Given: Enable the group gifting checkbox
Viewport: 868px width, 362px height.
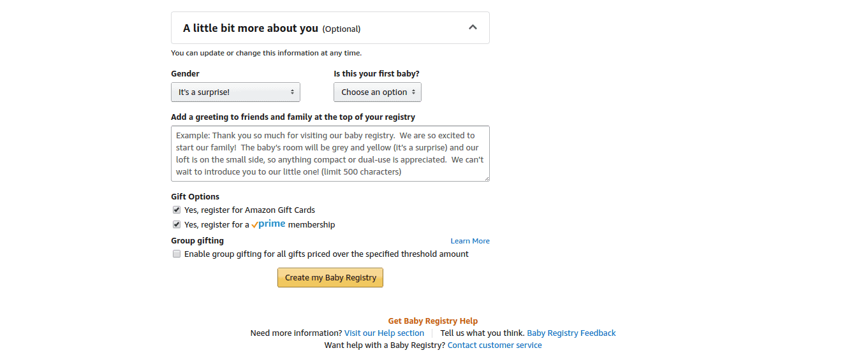Looking at the screenshot, I should [x=177, y=254].
